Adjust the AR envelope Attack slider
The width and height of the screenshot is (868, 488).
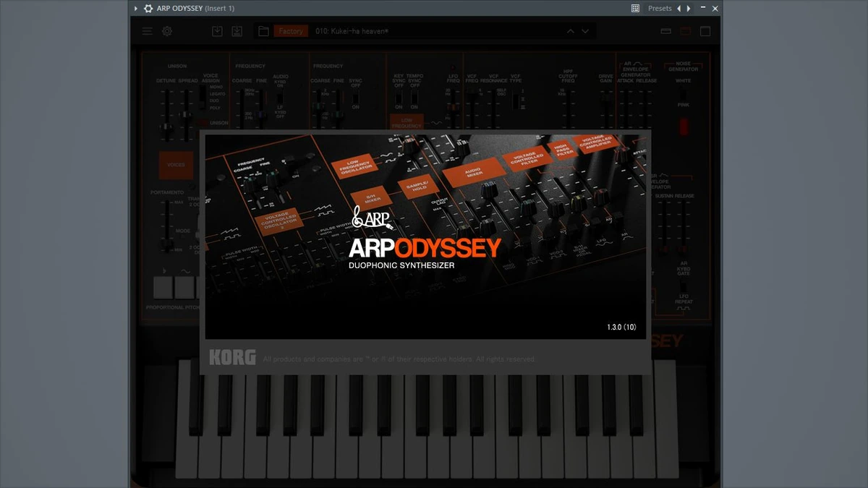click(x=625, y=108)
